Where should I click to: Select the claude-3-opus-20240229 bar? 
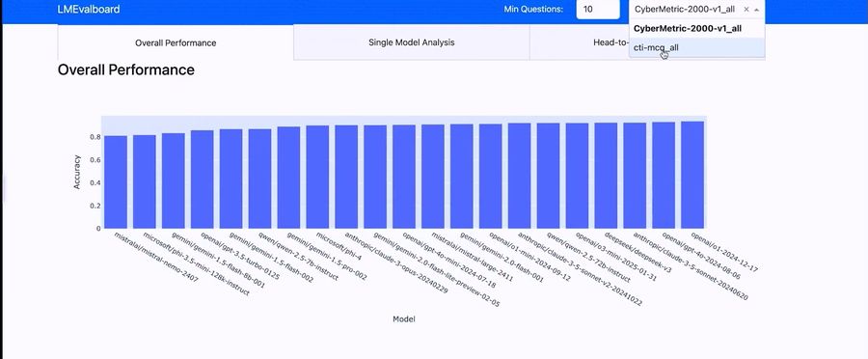click(346, 177)
